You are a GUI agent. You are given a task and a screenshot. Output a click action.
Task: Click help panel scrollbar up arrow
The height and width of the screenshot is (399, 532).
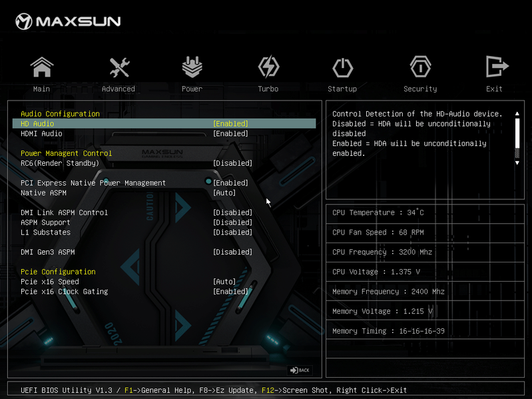pos(517,113)
